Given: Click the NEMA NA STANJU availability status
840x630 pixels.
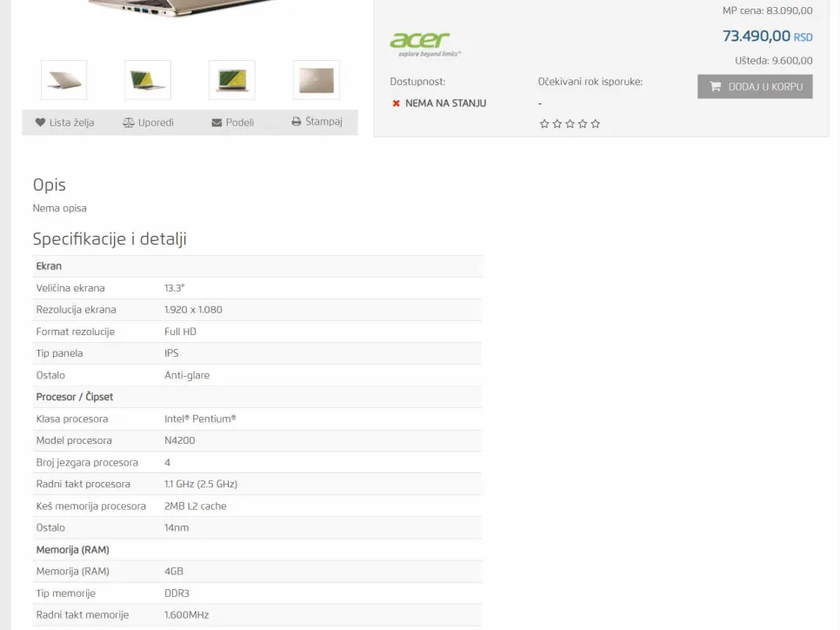Looking at the screenshot, I should 445,103.
